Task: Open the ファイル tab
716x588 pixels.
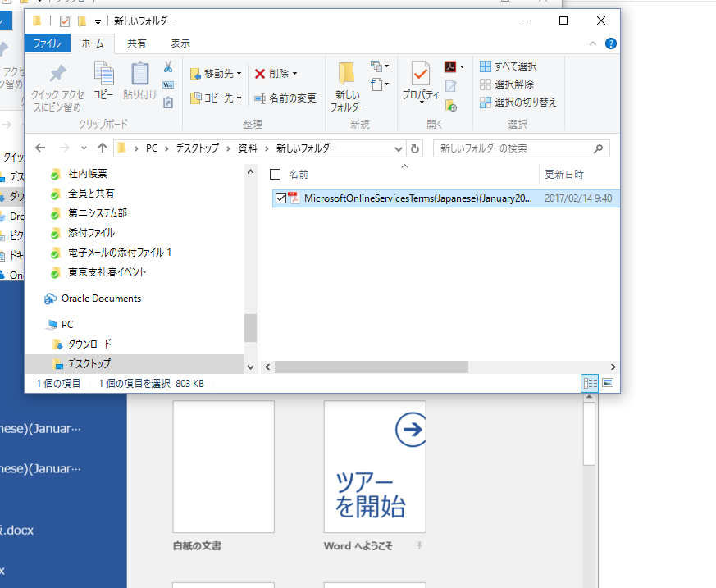Action: coord(47,43)
